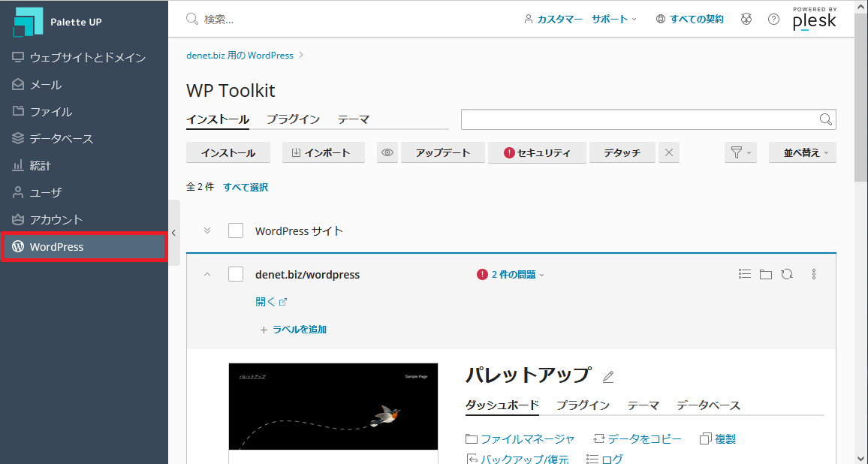
Task: Click the ログ link
Action: coord(604,459)
